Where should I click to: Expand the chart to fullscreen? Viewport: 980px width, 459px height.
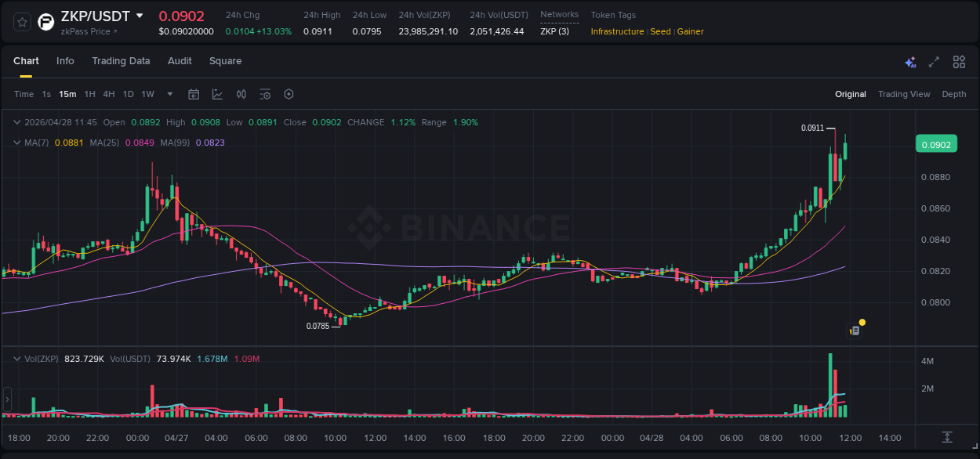[933, 61]
